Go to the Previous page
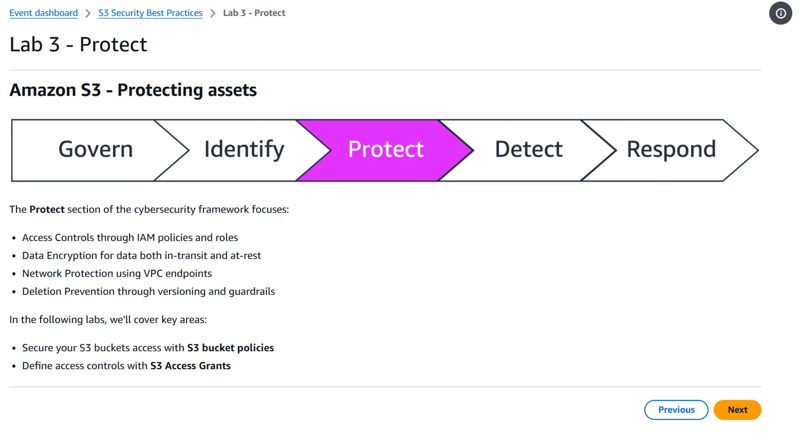The width and height of the screenshot is (800, 445). 676,410
